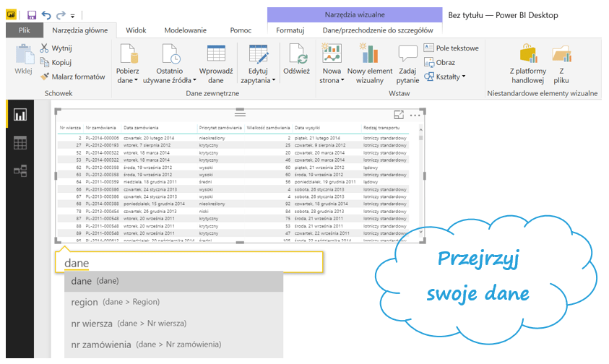Open the Modelowanie ribbon tab

tap(185, 30)
